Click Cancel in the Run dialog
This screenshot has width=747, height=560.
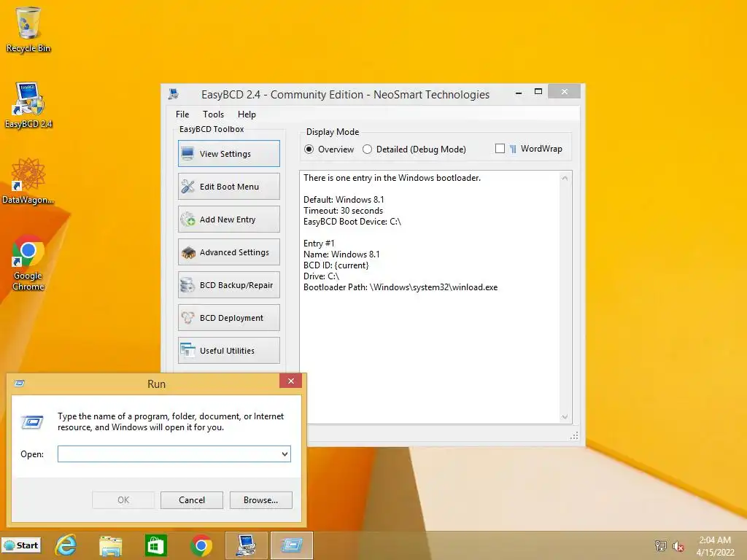[x=192, y=500]
